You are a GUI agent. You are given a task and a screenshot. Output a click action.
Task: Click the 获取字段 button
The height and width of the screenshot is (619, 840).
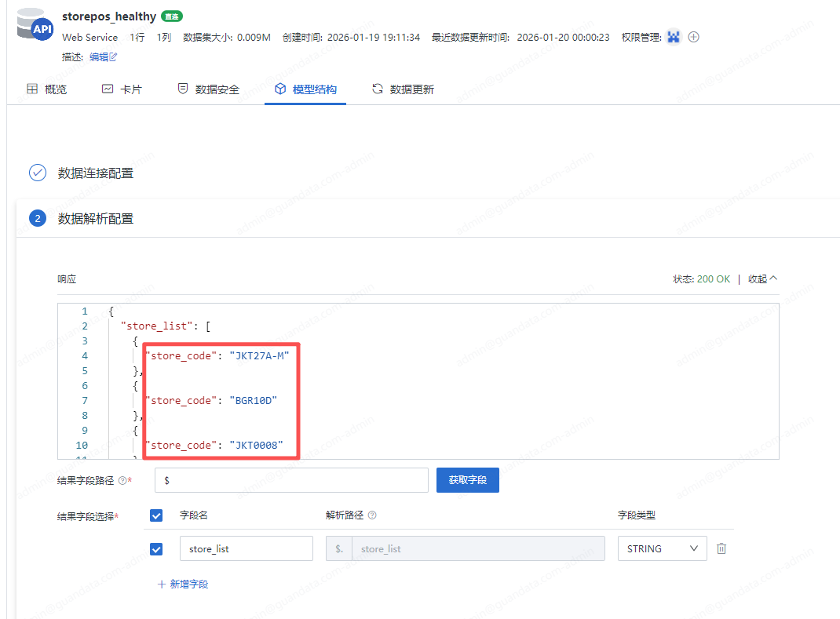point(467,479)
